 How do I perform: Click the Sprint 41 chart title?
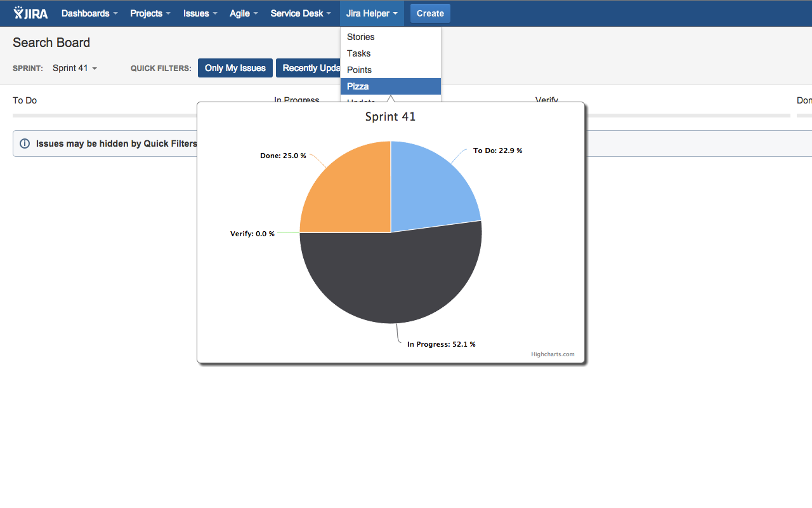click(391, 117)
